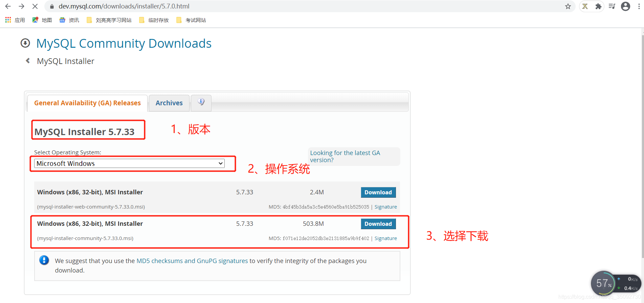This screenshot has height=303, width=644.
Task: Click MySQL Community Downloads heading link
Action: pos(124,43)
